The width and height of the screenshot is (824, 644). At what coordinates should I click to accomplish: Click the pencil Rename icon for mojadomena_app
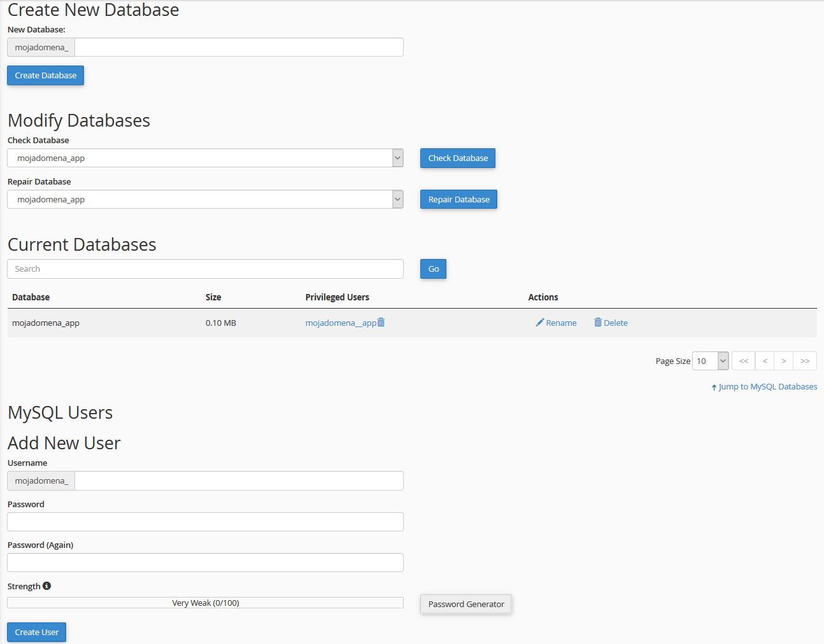point(539,323)
